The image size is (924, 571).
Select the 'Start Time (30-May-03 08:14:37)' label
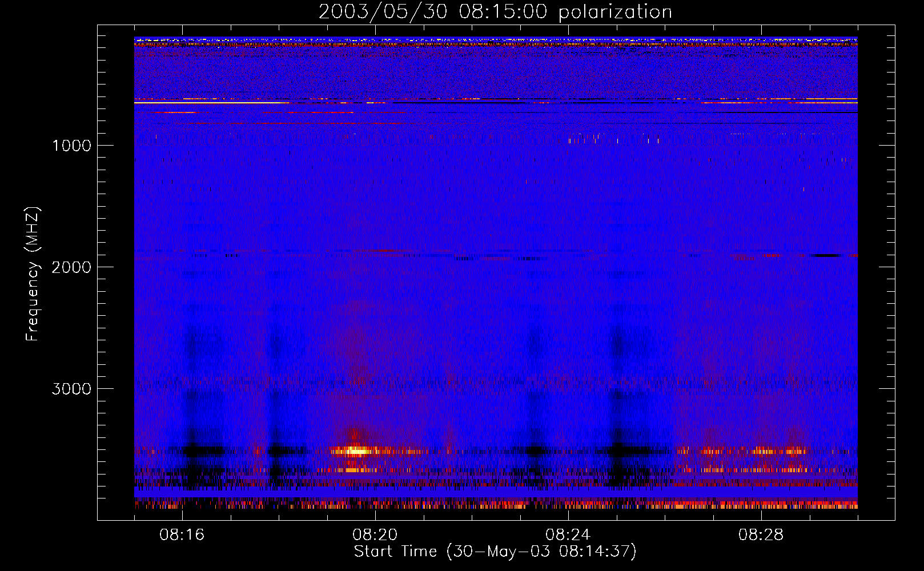(x=495, y=552)
